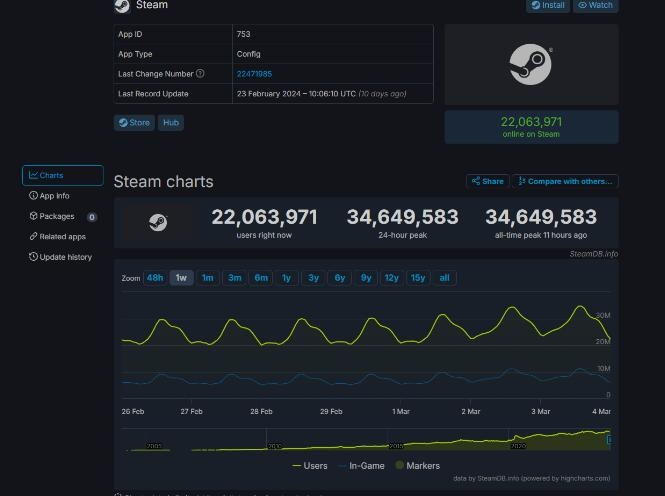Set chart zoom to 1w
665x496 pixels.
[182, 278]
